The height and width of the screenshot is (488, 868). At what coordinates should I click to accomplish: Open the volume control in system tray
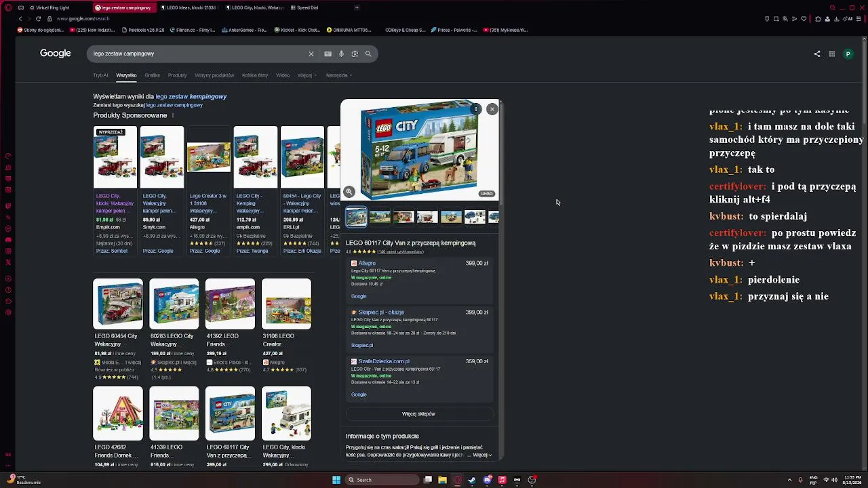(835, 480)
